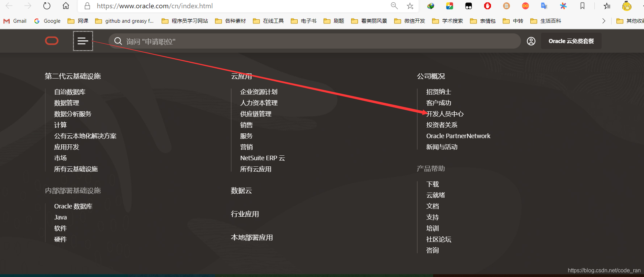The height and width of the screenshot is (277, 644).
Task: Click the 本地部署应用 heading
Action: click(x=252, y=237)
